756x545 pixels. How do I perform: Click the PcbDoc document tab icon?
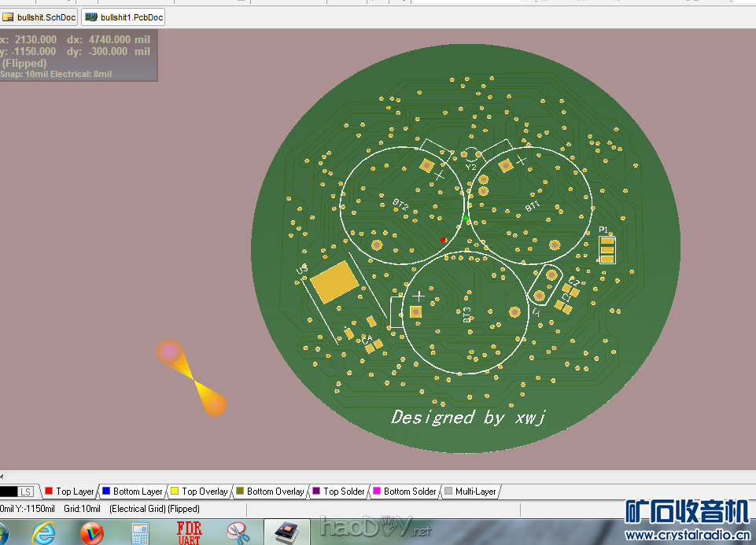coord(91,17)
